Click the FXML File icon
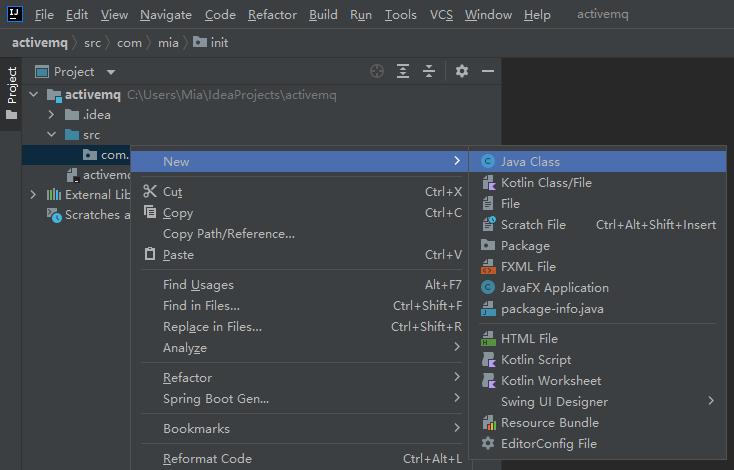This screenshot has width=734, height=470. click(x=488, y=266)
